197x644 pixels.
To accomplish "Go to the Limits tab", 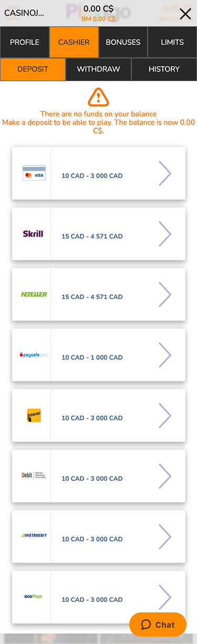I will pyautogui.click(x=173, y=42).
